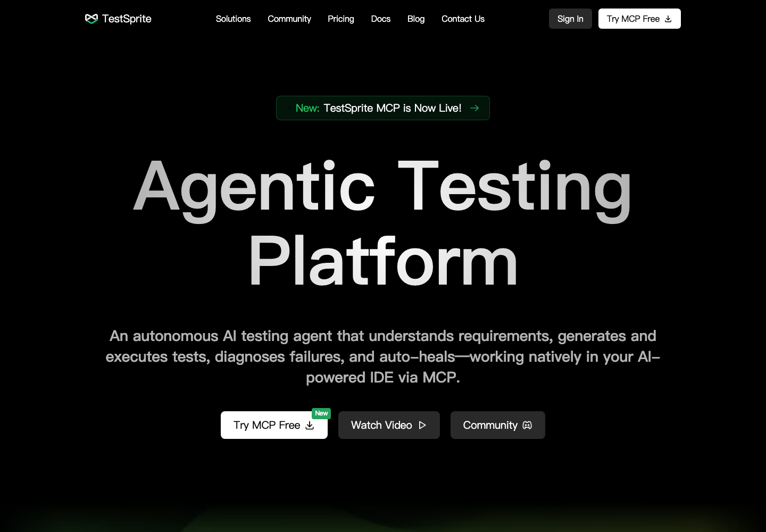Click the play icon on Watch Video
This screenshot has height=532, width=766.
coord(422,425)
